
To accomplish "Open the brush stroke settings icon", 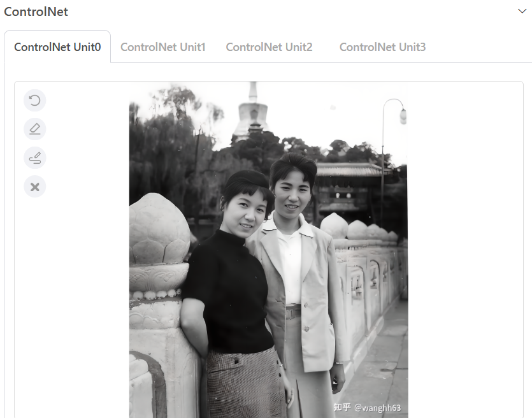I will 34,158.
